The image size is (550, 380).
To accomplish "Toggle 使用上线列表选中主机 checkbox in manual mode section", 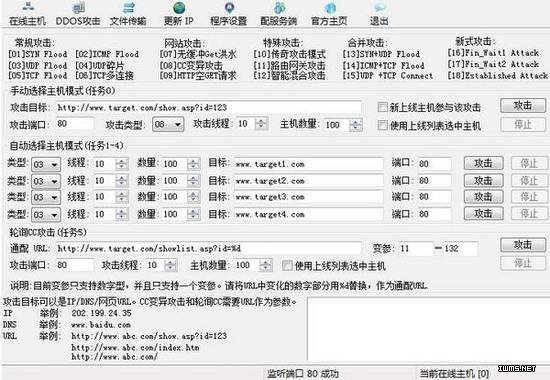I will coord(382,125).
